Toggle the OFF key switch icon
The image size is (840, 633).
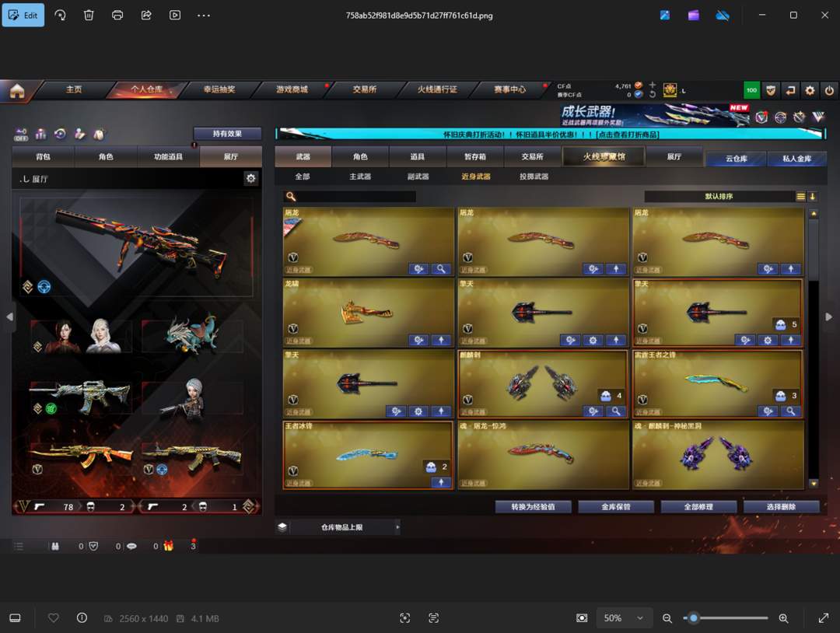point(21,134)
